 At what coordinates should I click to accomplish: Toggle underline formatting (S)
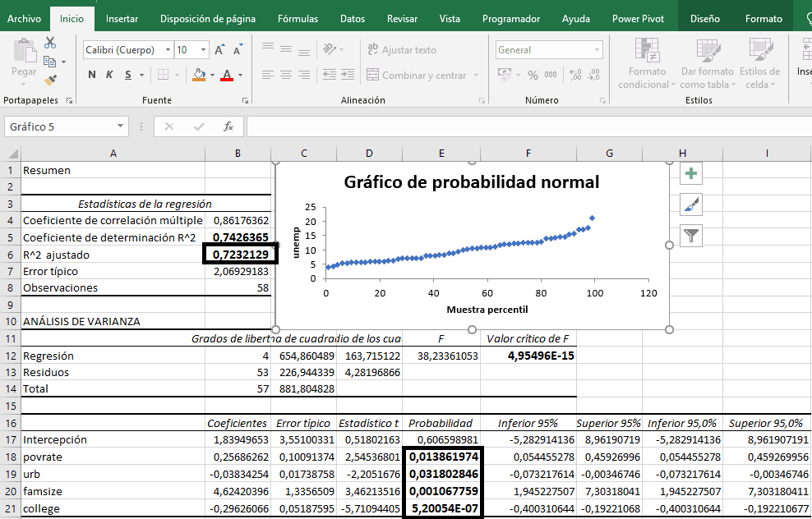click(127, 76)
